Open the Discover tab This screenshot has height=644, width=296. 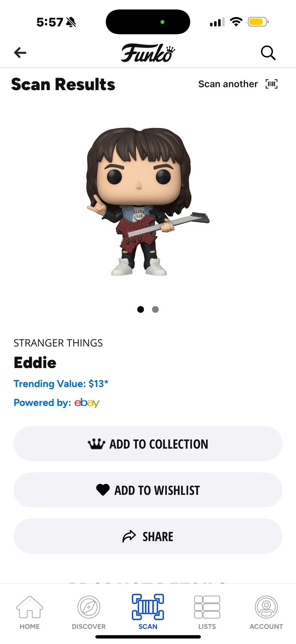[88, 613]
